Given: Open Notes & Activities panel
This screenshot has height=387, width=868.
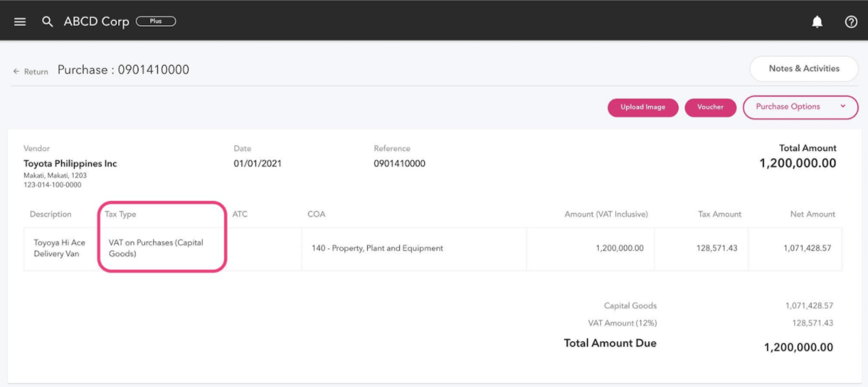Looking at the screenshot, I should point(803,69).
